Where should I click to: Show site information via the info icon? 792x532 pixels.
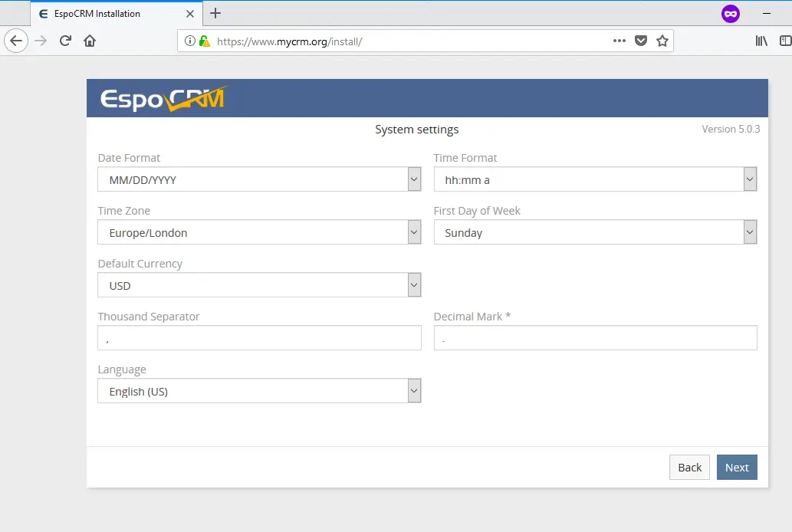(x=190, y=41)
